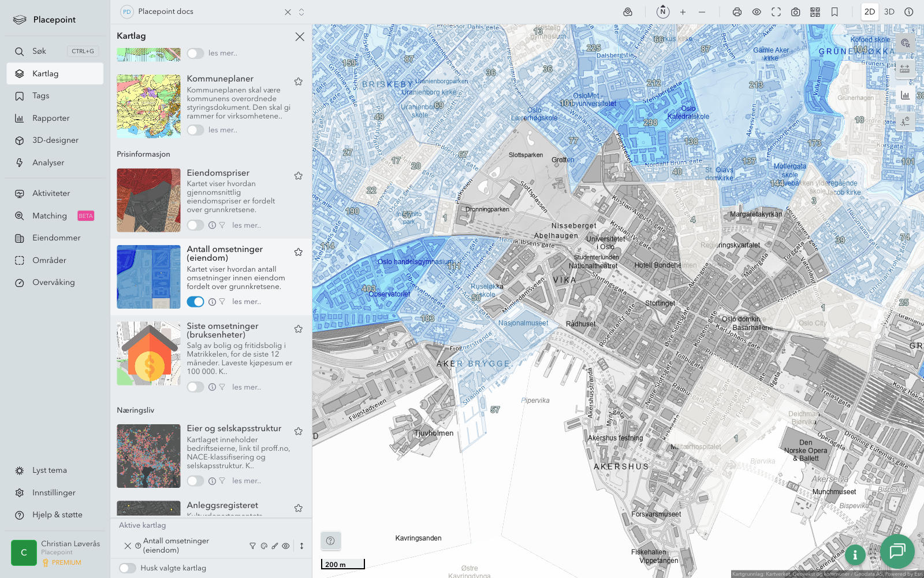Image resolution: width=924 pixels, height=578 pixels.
Task: Open the bar chart statistics tool
Action: (905, 95)
